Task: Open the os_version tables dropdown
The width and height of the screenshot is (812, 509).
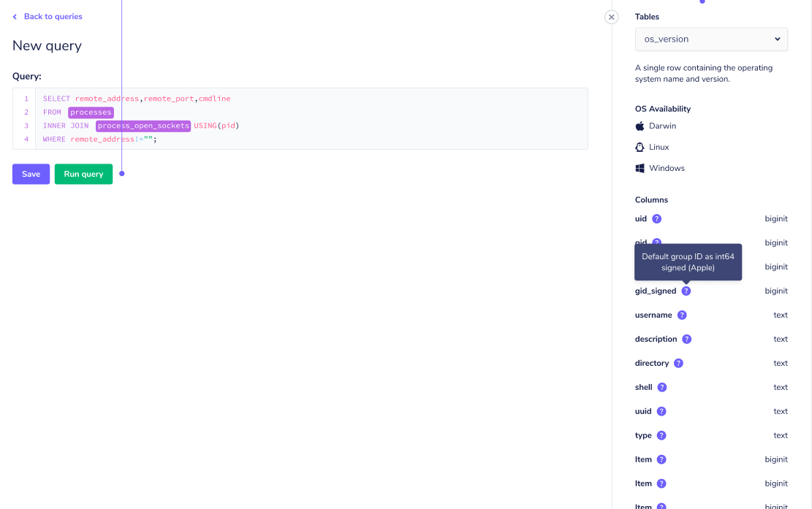Action: [711, 39]
